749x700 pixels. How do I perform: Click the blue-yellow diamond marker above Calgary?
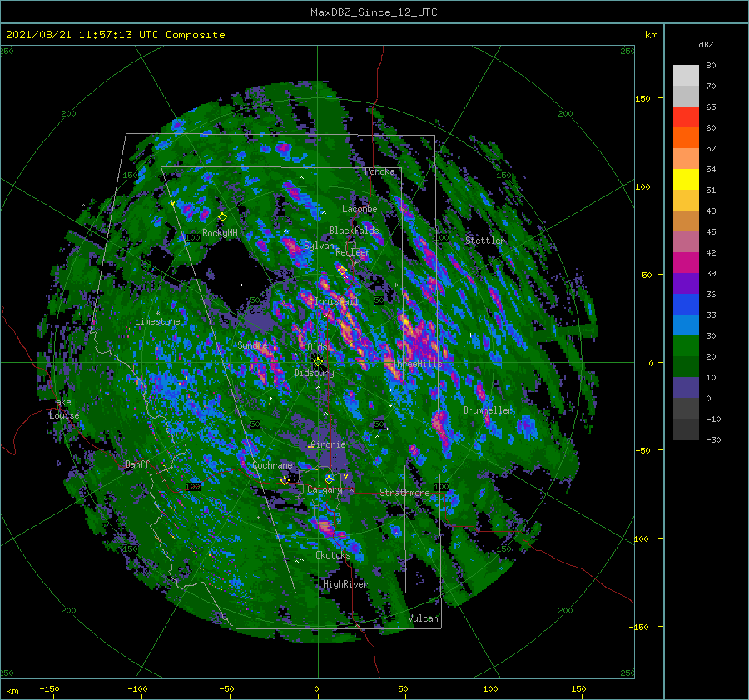click(329, 479)
